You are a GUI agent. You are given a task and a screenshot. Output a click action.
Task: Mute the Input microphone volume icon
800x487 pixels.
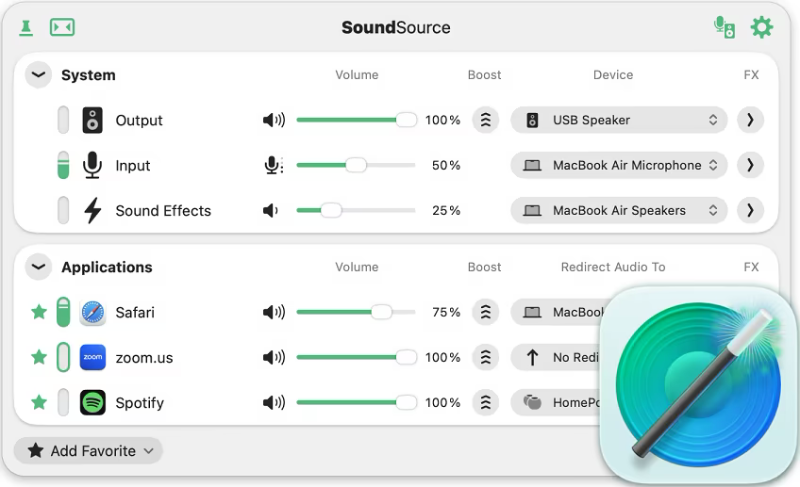pos(273,165)
